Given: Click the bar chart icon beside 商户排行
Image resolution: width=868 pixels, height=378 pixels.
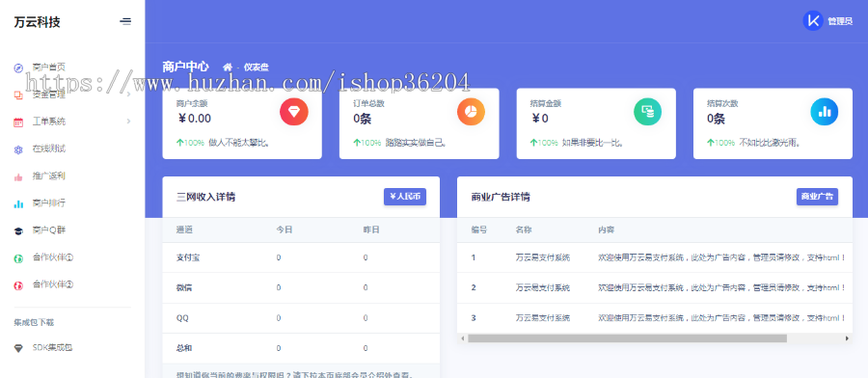Looking at the screenshot, I should [x=19, y=203].
